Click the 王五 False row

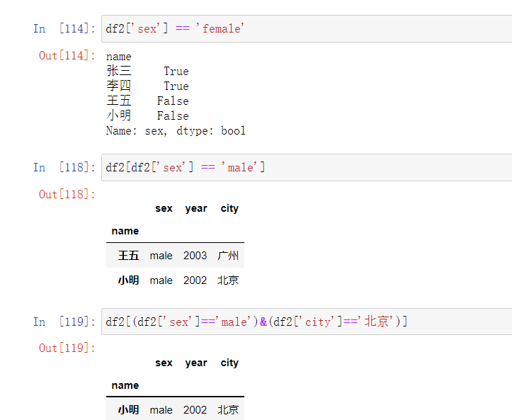[147, 101]
